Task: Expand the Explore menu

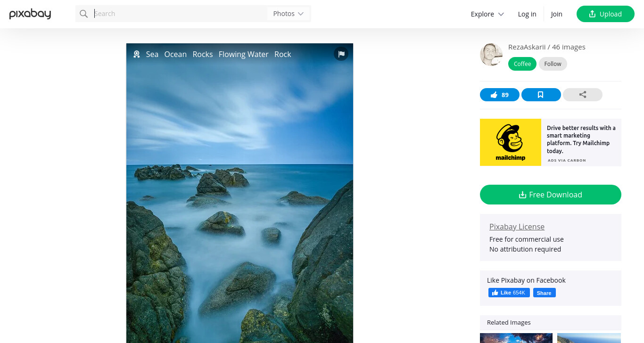Action: pos(487,14)
